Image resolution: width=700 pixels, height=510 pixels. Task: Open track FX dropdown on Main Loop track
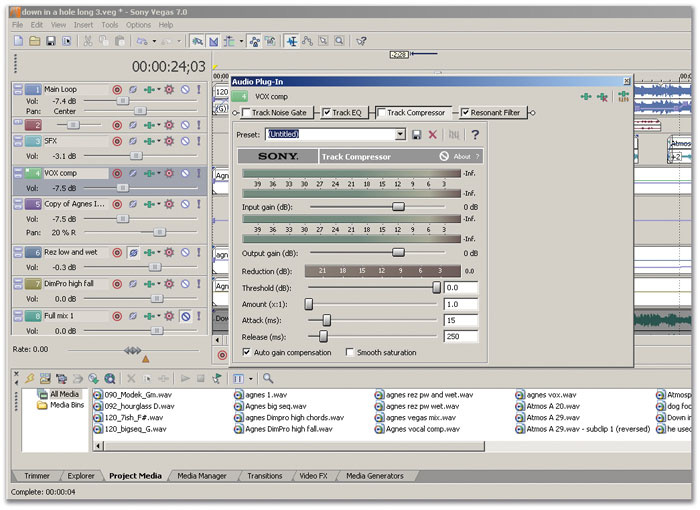click(x=158, y=89)
